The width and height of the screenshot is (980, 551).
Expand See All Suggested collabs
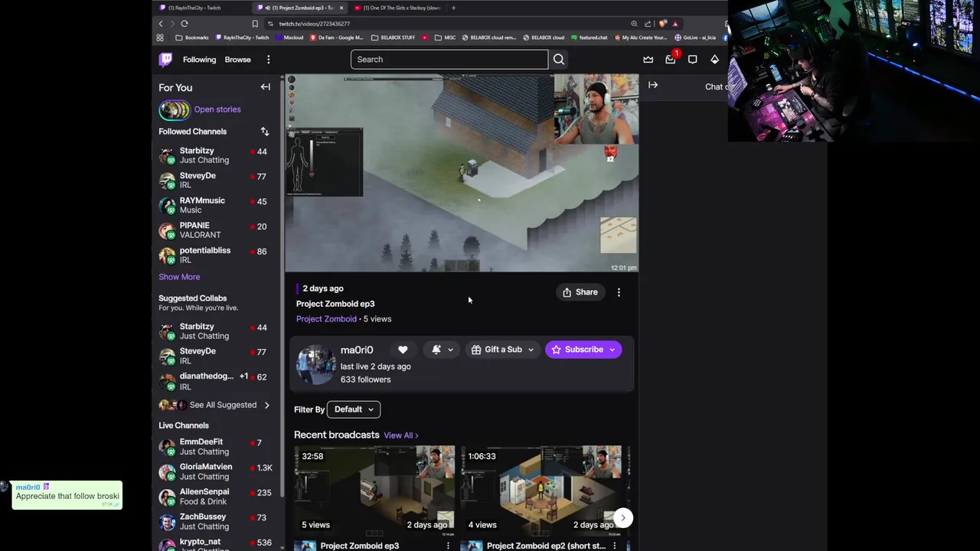pos(215,405)
